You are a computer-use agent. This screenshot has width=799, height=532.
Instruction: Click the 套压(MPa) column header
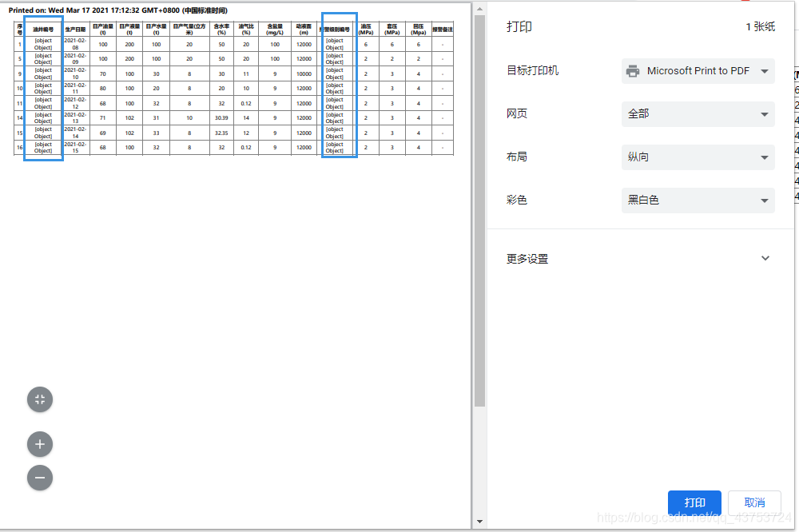pos(392,30)
